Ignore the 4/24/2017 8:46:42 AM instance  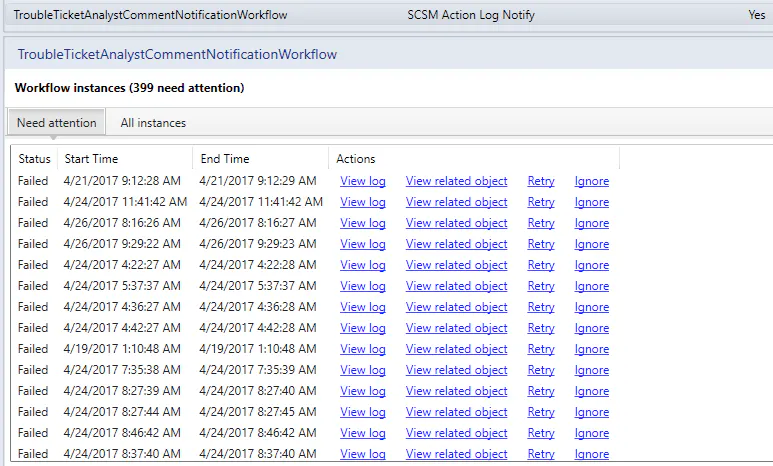click(x=592, y=432)
